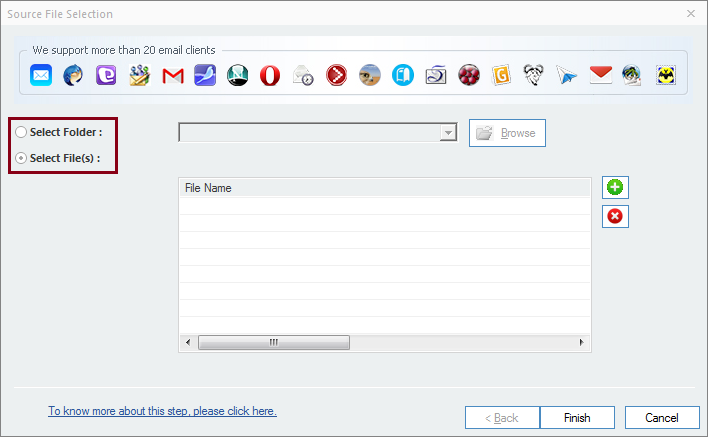This screenshot has width=708, height=437.
Task: Select the purple Entourage 'e' icon
Action: coord(106,75)
